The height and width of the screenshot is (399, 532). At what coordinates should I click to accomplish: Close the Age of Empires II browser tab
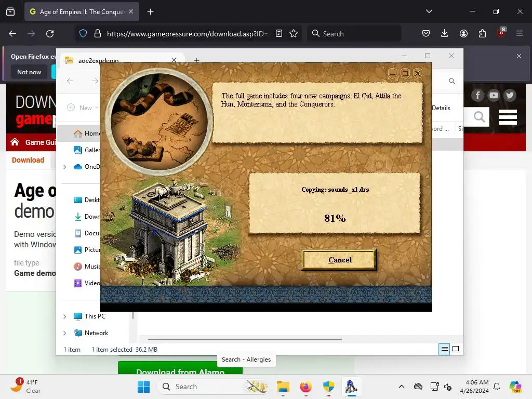coord(131,11)
